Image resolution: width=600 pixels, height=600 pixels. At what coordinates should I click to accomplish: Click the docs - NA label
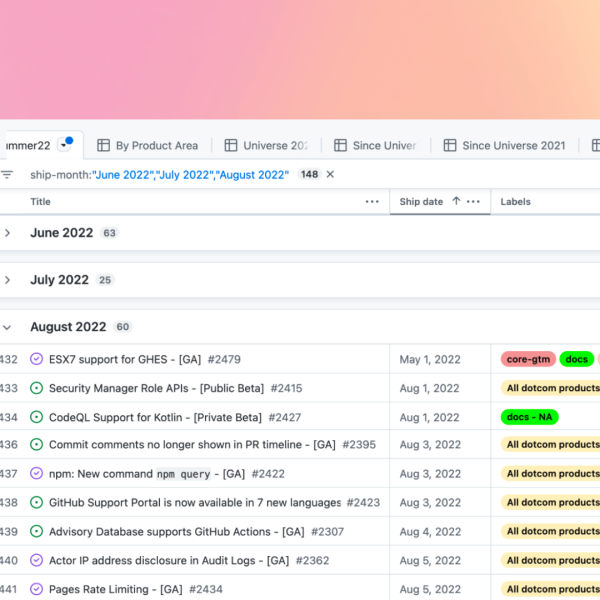530,417
